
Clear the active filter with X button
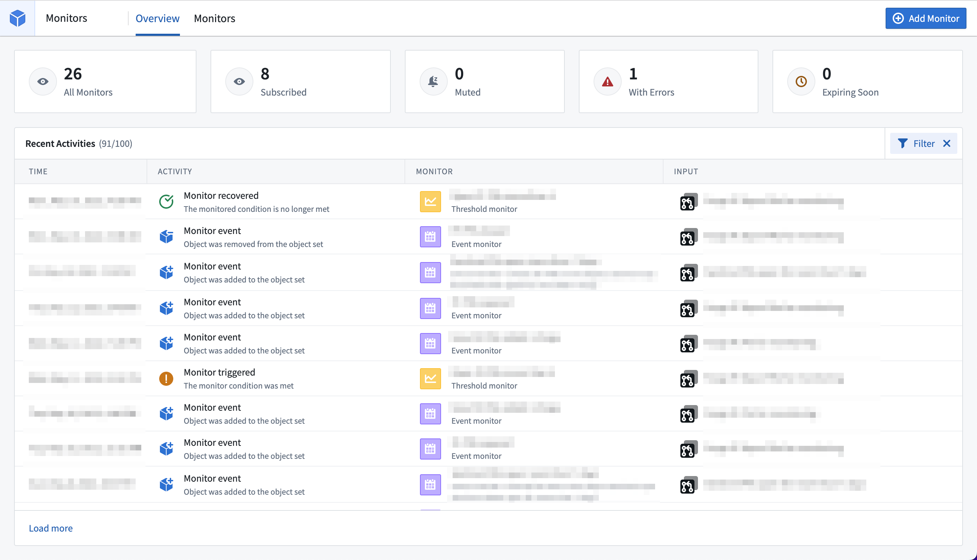pos(947,143)
